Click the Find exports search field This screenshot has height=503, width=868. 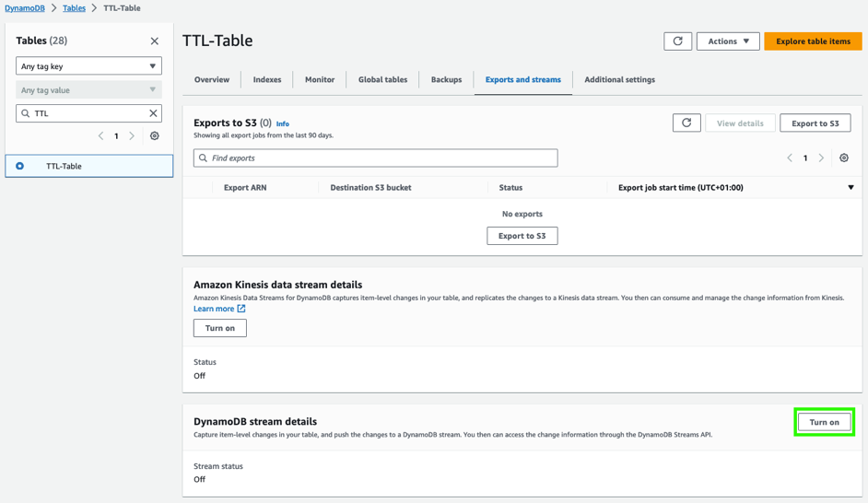click(x=376, y=158)
